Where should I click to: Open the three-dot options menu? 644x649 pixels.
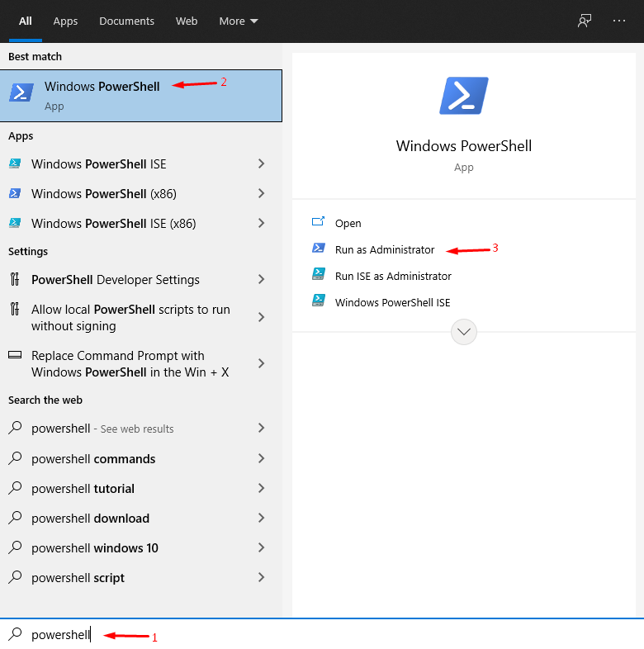pyautogui.click(x=619, y=21)
